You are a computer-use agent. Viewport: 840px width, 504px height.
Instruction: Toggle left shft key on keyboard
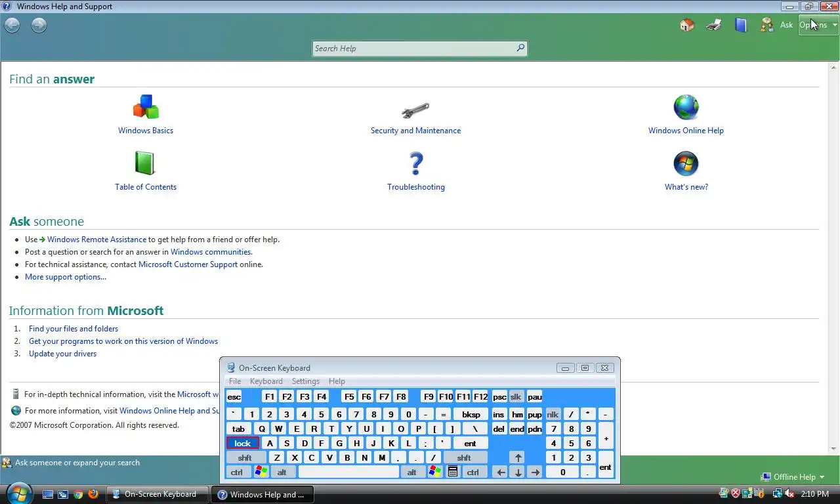coord(245,458)
